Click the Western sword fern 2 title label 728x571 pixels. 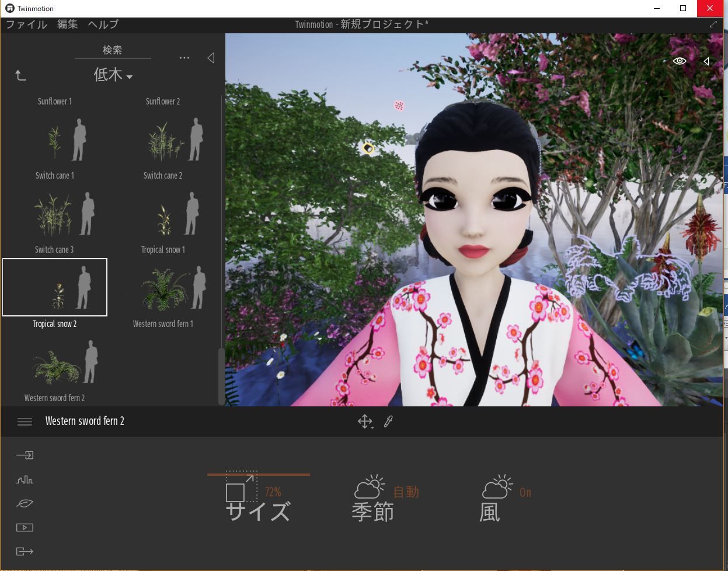(85, 421)
